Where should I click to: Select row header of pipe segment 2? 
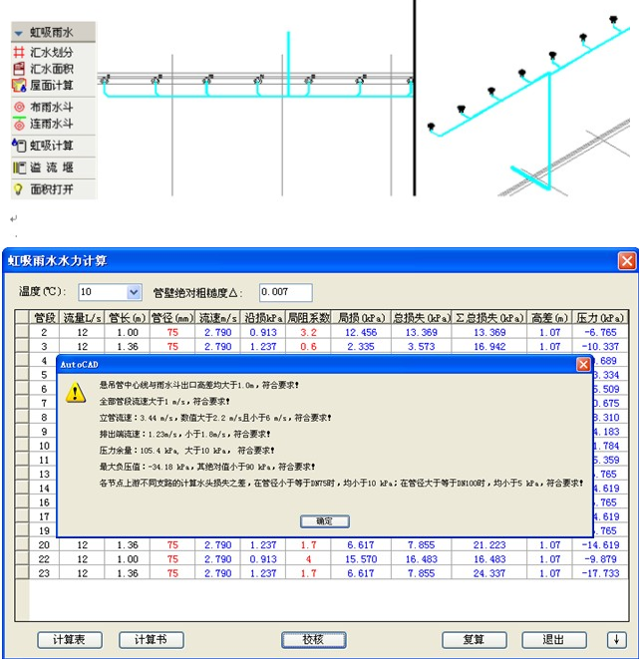tap(22, 332)
